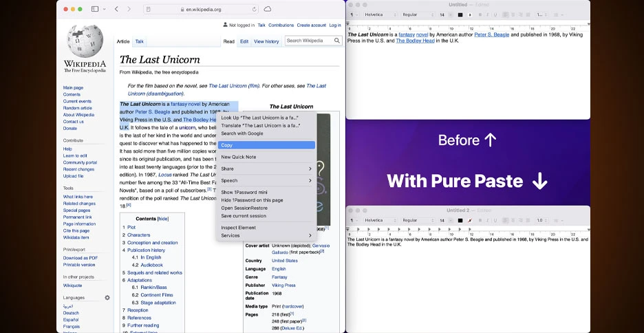
Task: Switch to the Talk tab
Action: pos(140,41)
